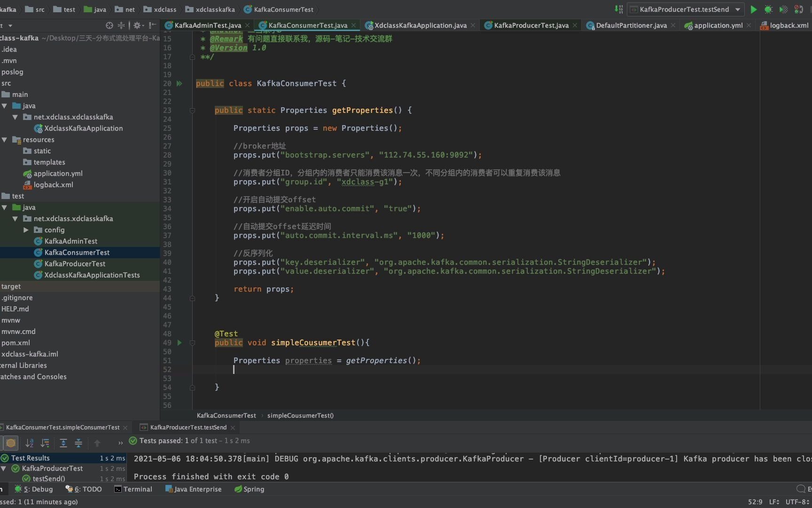This screenshot has width=812, height=508.
Task: Click the attach debugger to process icon
Action: pyautogui.click(x=798, y=9)
